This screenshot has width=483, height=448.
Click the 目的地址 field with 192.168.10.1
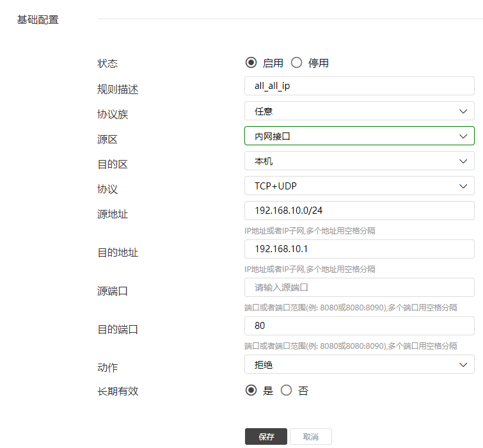(x=359, y=249)
